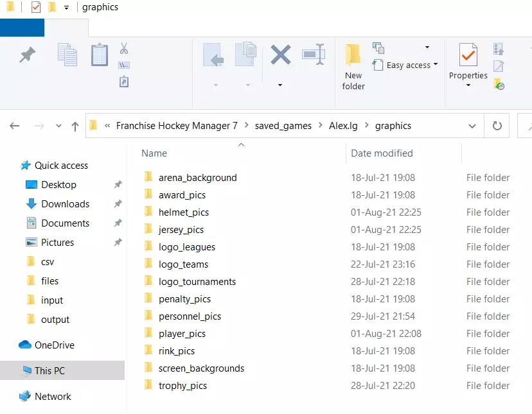Click the Paste clipboard icon

(x=100, y=55)
